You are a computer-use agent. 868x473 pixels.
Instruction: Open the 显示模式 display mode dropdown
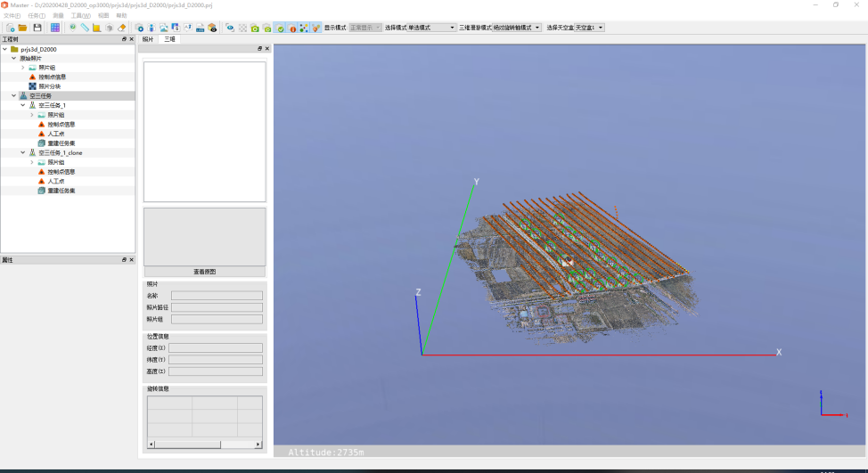[x=365, y=28]
